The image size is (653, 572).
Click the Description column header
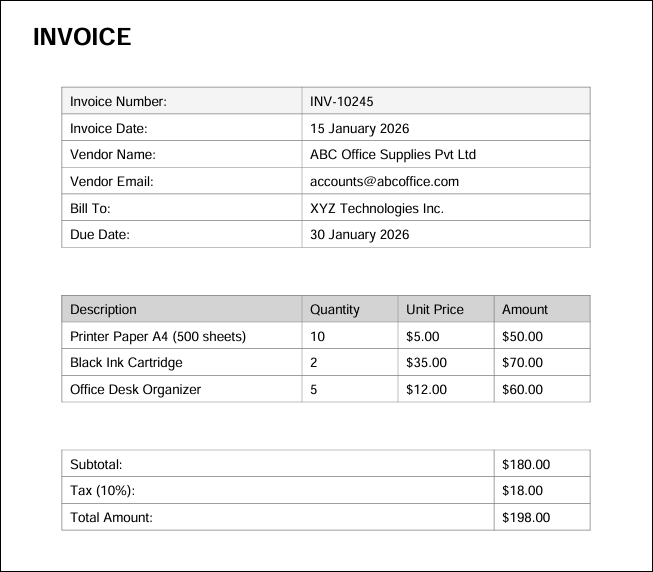pyautogui.click(x=103, y=309)
